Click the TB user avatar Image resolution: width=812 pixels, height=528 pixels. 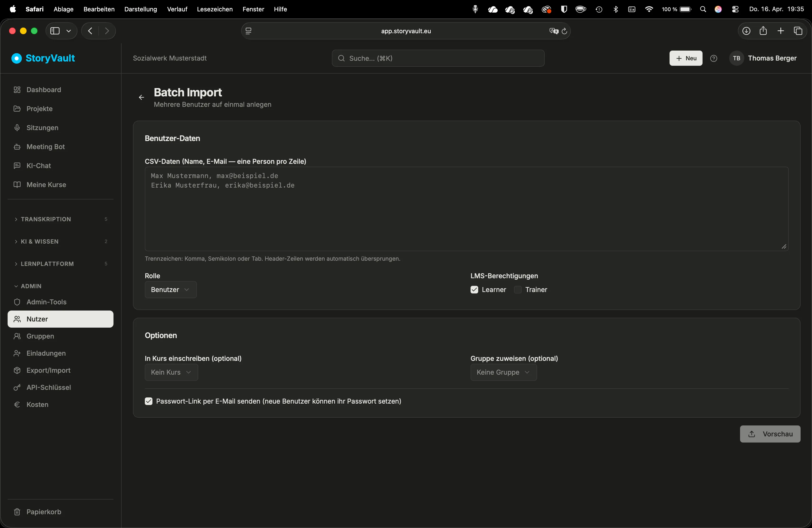point(736,58)
